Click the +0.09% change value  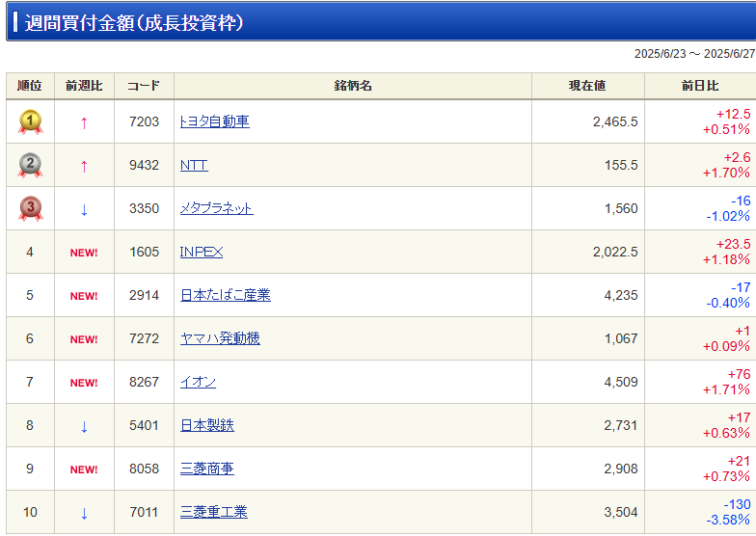tap(726, 346)
